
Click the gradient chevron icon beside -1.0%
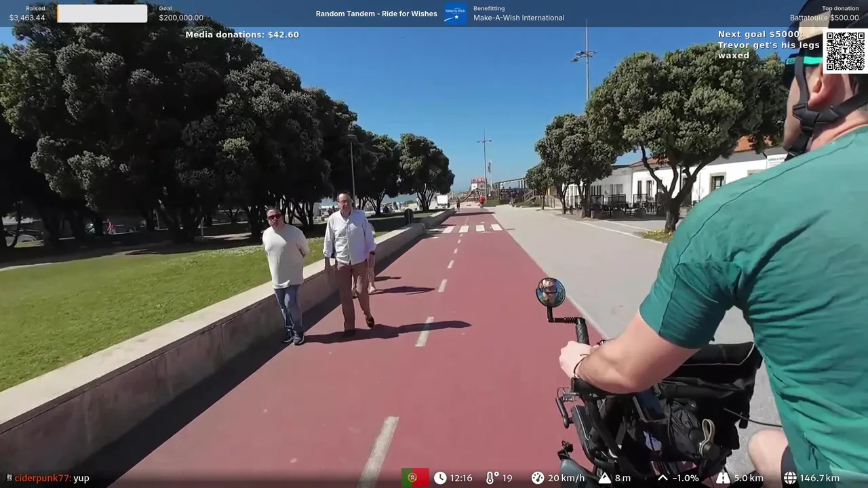coord(663,478)
